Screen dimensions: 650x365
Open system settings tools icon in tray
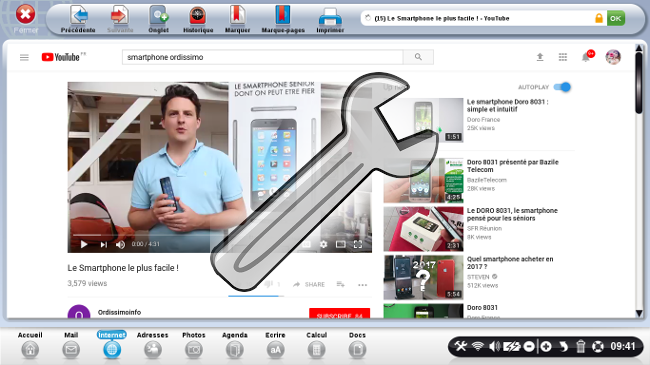(x=461, y=346)
